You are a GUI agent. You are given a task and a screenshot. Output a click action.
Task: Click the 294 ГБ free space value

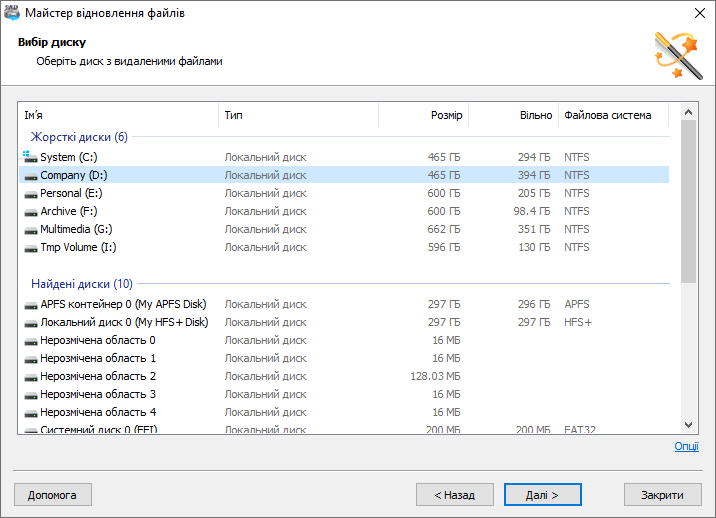pos(534,157)
